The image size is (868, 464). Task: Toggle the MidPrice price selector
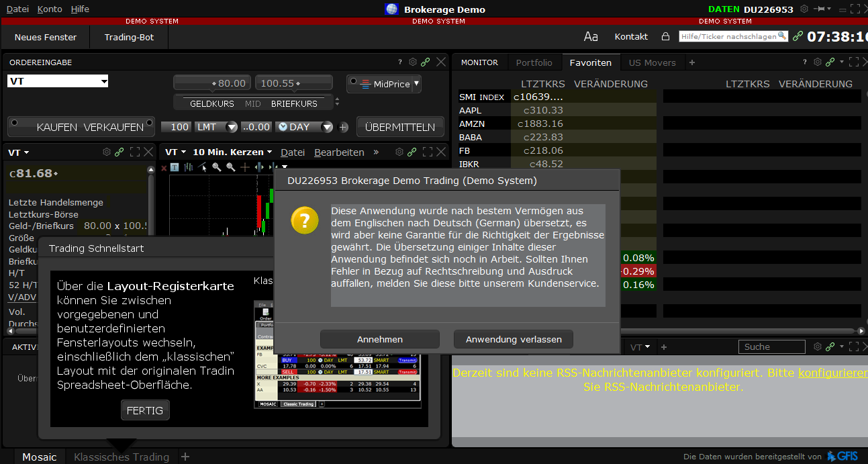tap(384, 85)
